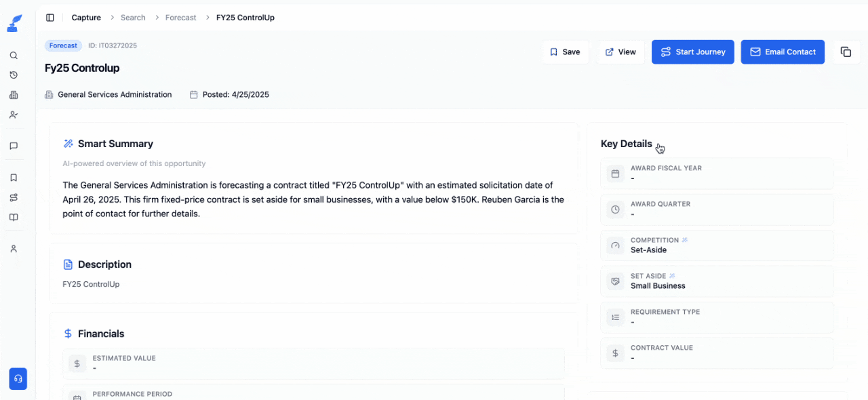Click the Search breadcrumb link
The height and width of the screenshot is (400, 868).
click(133, 17)
